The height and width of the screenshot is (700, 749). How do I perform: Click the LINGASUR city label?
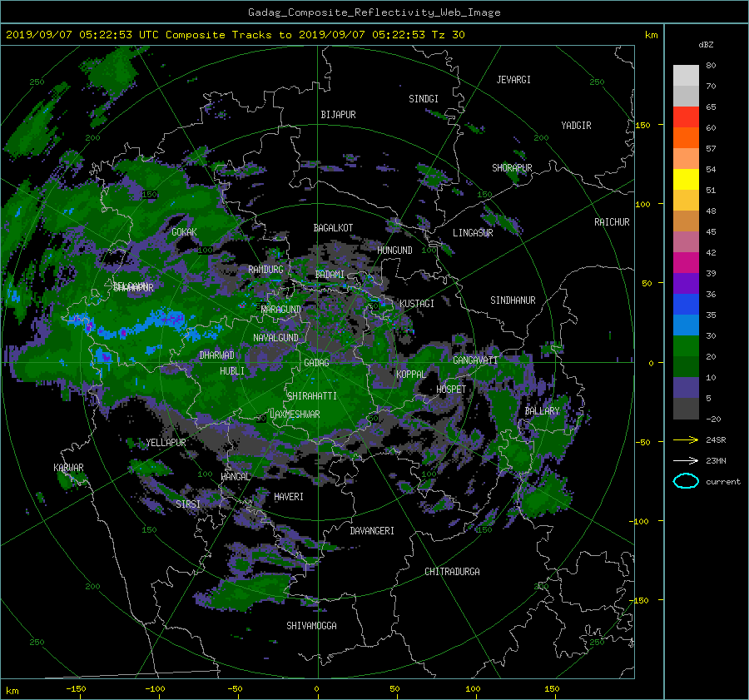(x=473, y=233)
